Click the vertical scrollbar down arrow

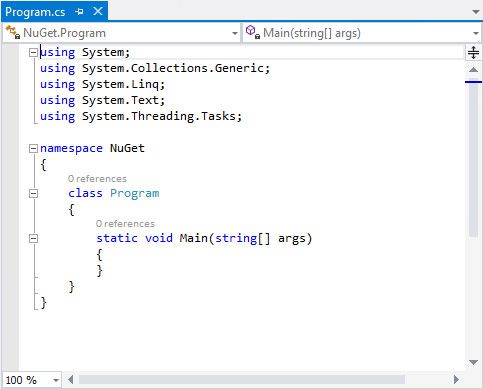coord(473,362)
